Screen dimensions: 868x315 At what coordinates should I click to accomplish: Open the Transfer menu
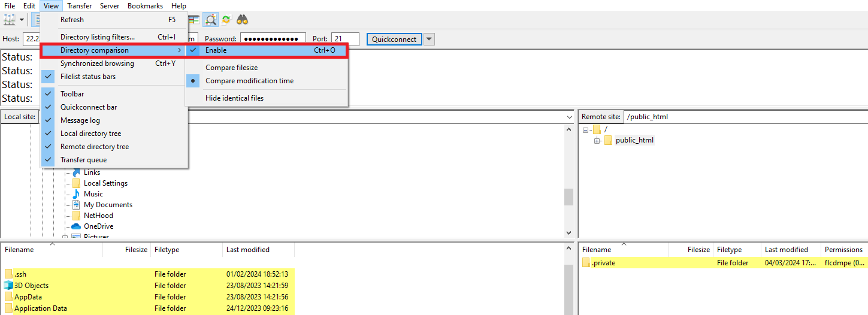click(79, 6)
